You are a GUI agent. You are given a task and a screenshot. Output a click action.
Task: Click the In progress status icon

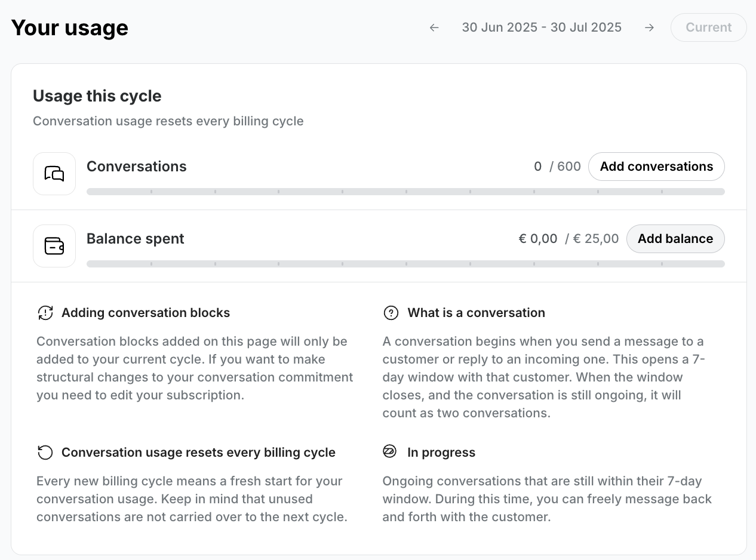pos(390,452)
